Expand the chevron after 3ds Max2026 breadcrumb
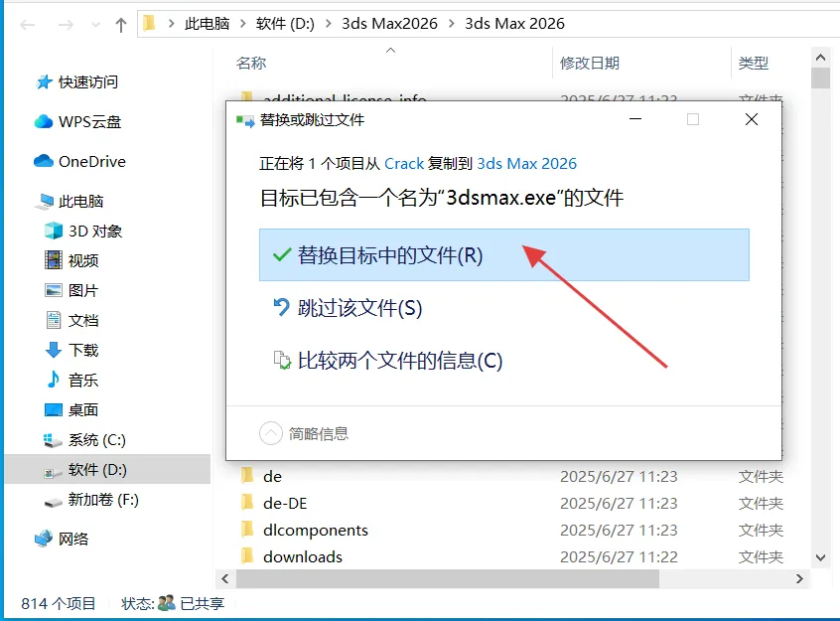Image resolution: width=840 pixels, height=621 pixels. click(x=452, y=24)
